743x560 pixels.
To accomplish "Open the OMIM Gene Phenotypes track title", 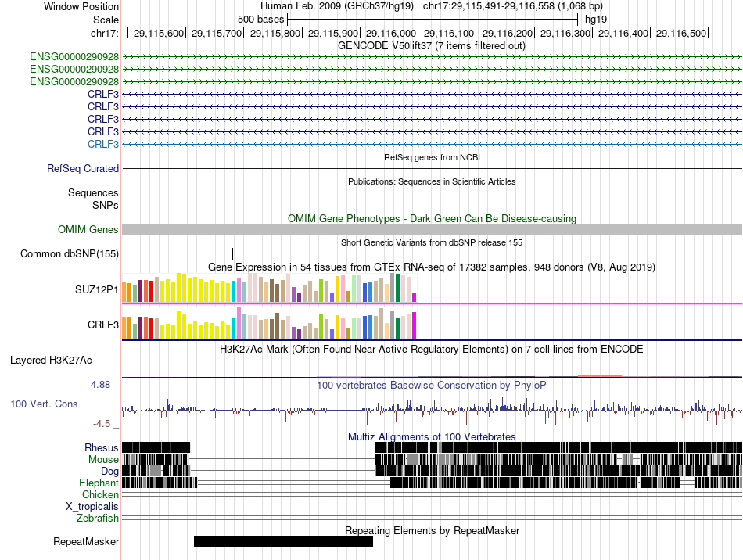I will point(432,218).
